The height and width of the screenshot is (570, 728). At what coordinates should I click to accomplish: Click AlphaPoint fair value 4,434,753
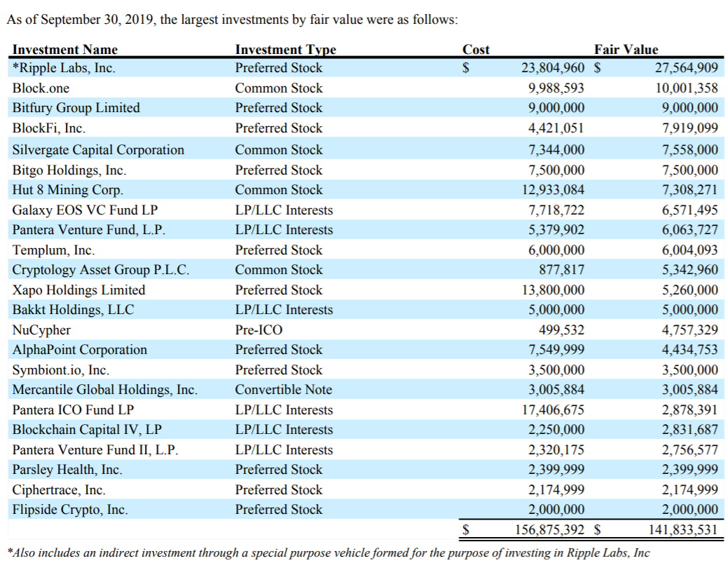[x=690, y=350]
